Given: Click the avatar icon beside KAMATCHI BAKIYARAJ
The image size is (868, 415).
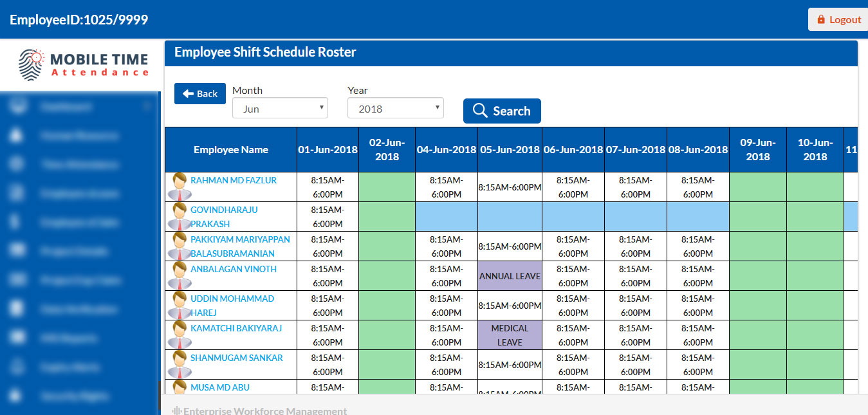Looking at the screenshot, I should (179, 335).
